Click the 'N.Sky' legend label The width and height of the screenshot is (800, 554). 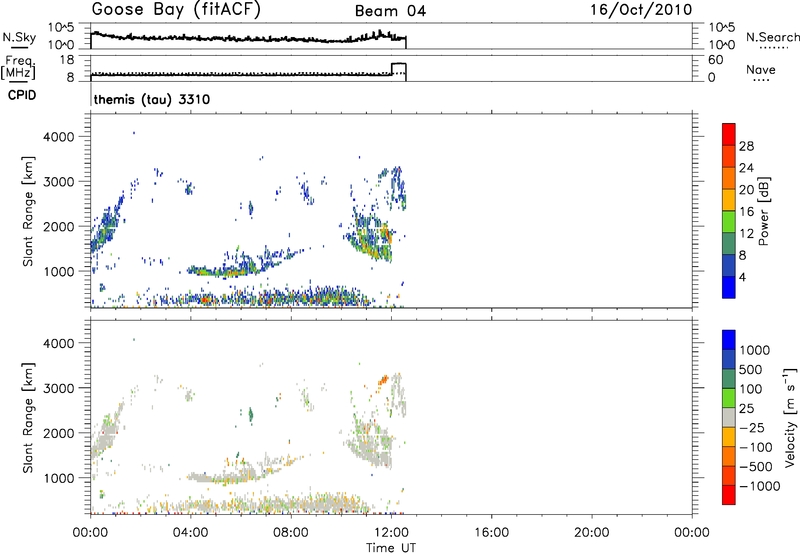[19, 37]
